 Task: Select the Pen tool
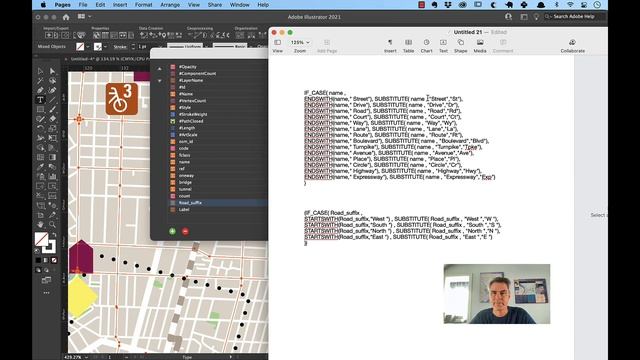[x=40, y=90]
